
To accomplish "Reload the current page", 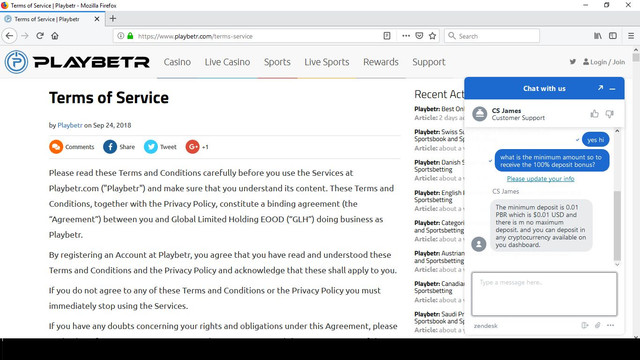I will point(40,36).
